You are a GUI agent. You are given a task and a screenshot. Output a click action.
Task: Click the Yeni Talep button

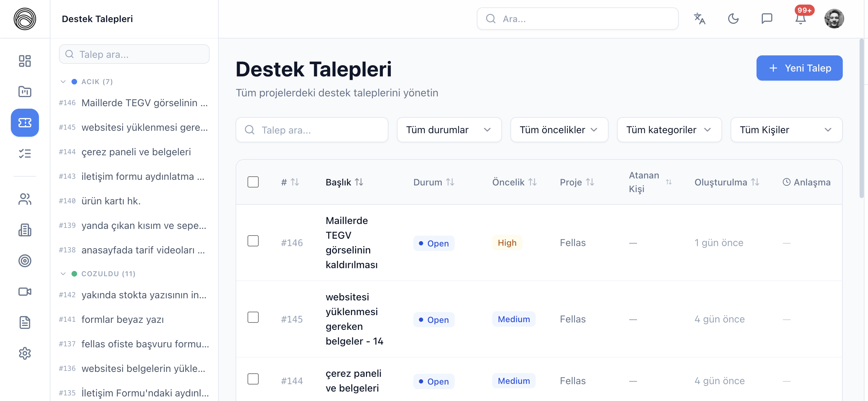pos(799,68)
